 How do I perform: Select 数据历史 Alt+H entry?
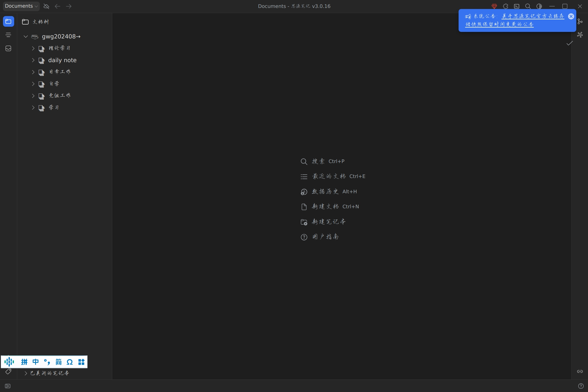pos(329,192)
